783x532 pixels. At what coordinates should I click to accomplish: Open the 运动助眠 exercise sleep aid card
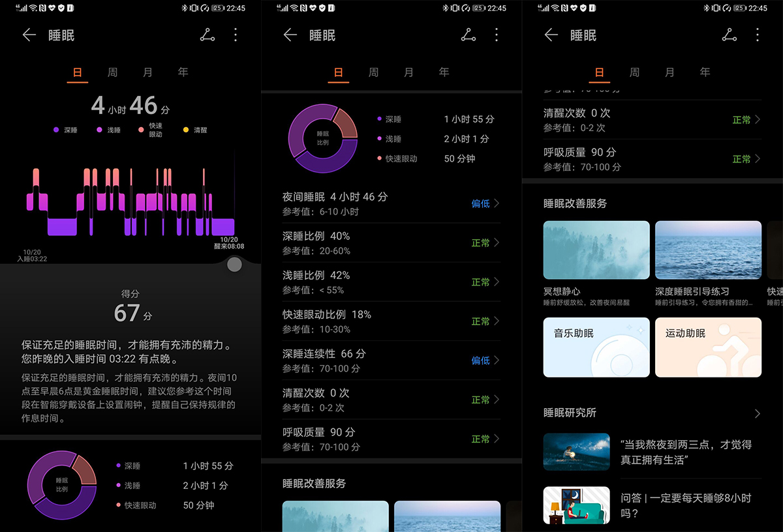tap(708, 347)
